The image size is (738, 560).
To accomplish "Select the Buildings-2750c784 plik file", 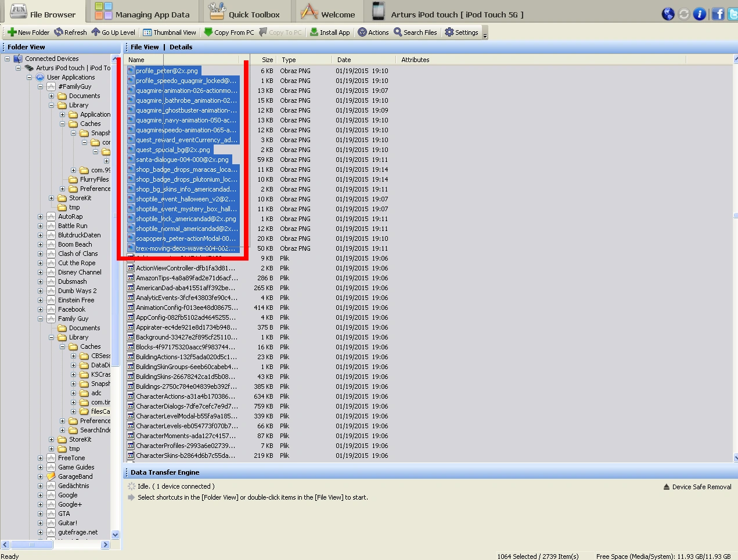I will tap(186, 386).
